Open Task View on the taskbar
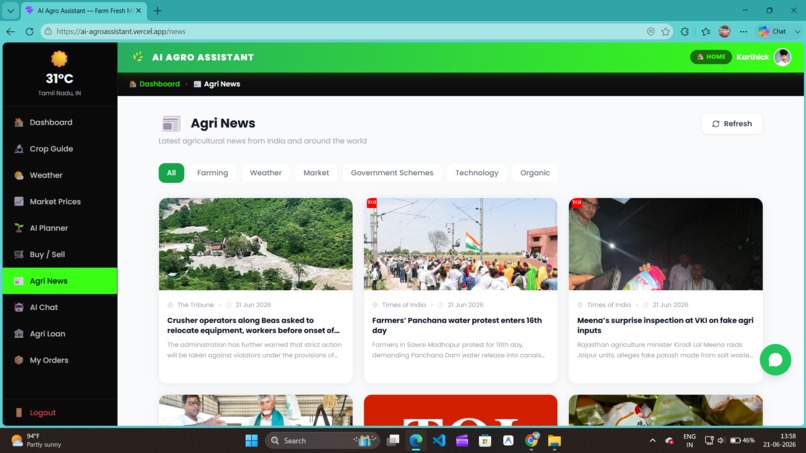 (393, 441)
